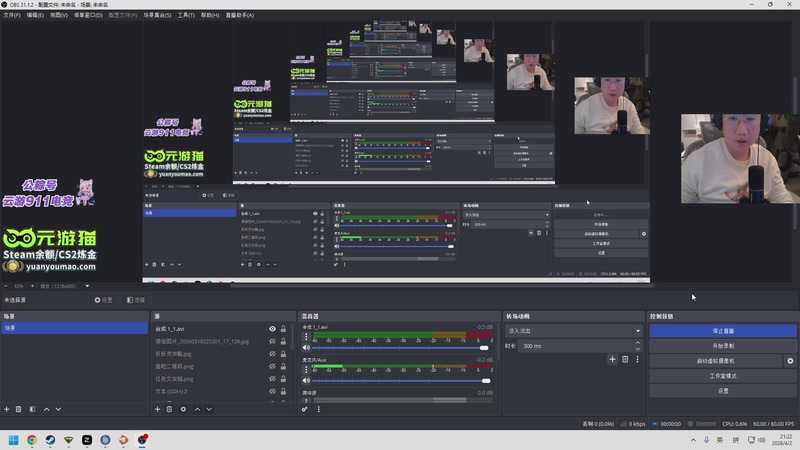Viewport: 800px width, 450px height.
Task: Open the 直播助手(A) menu
Action: tap(240, 15)
